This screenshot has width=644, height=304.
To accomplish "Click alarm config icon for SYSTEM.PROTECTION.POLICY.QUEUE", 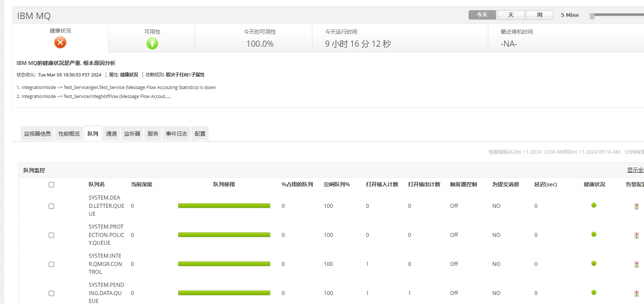I will coord(636,235).
